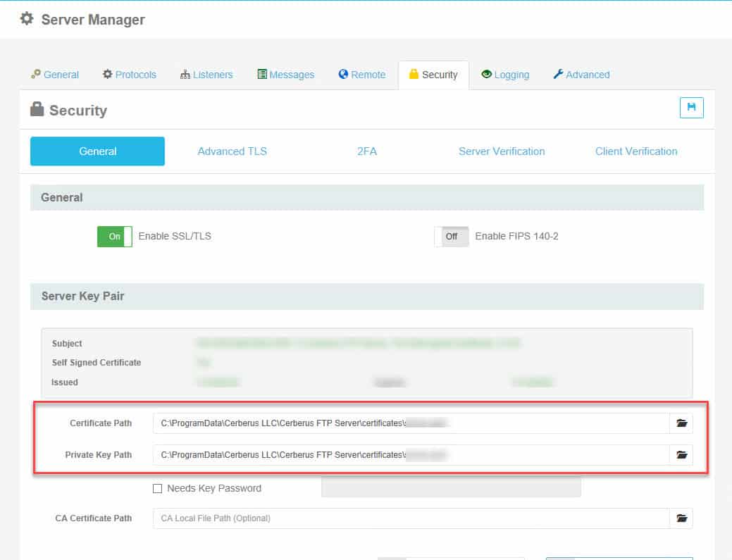The width and height of the screenshot is (732, 560).
Task: Open folder browser for Private Key Path
Action: [x=681, y=455]
